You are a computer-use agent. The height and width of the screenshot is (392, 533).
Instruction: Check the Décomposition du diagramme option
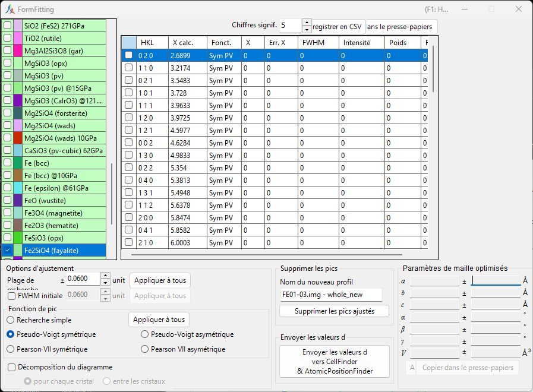coord(11,367)
